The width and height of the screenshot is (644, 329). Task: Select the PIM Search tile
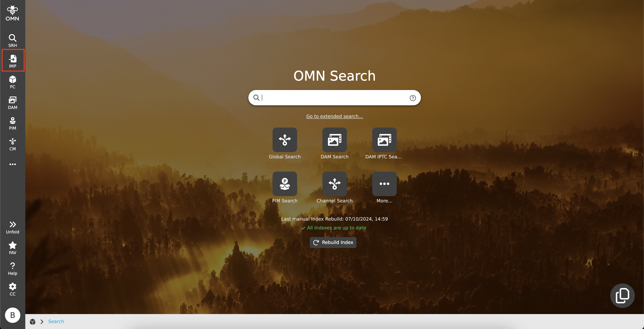[x=284, y=184]
